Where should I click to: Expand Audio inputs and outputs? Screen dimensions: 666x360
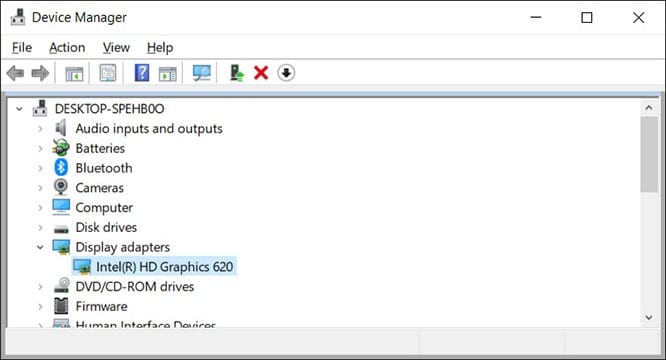40,129
